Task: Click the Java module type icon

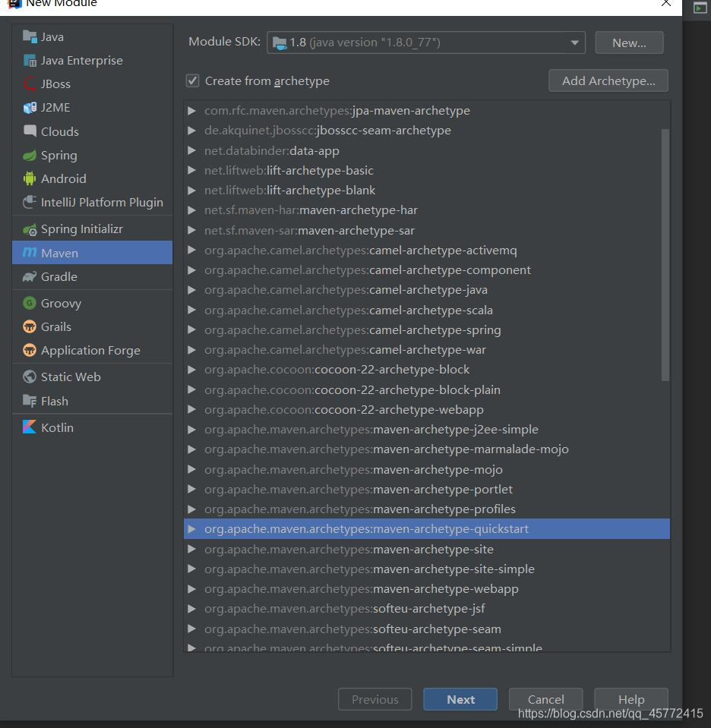Action: (x=30, y=36)
